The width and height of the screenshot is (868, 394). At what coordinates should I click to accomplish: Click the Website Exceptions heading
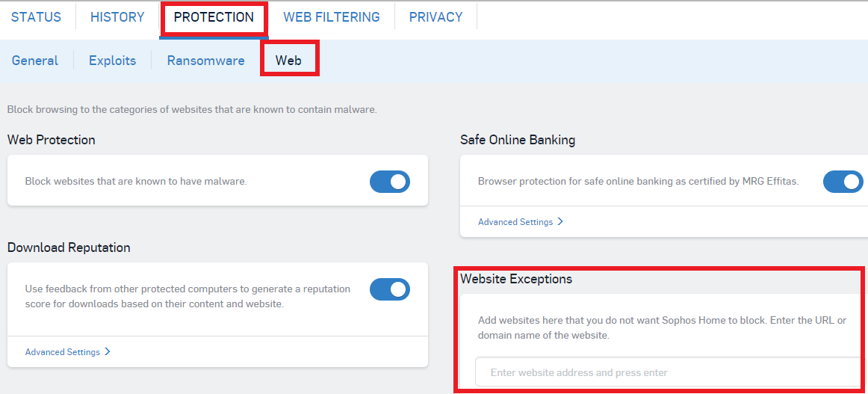point(516,279)
